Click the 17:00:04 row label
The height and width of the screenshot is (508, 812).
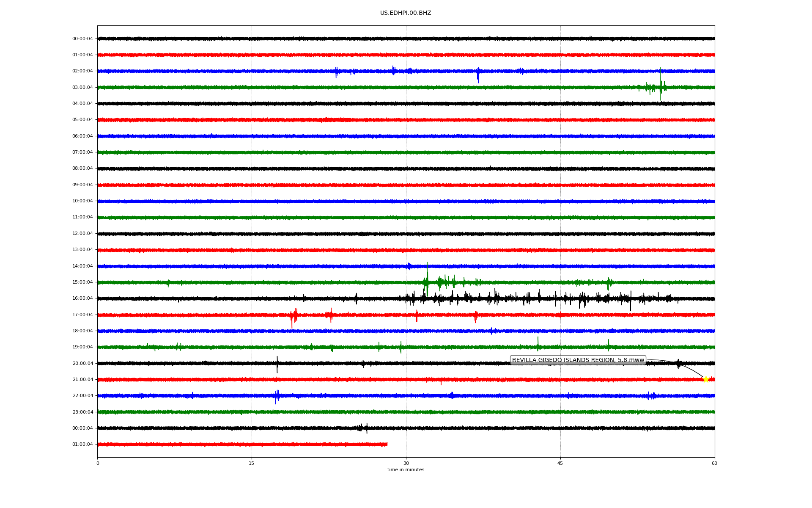[x=82, y=315]
